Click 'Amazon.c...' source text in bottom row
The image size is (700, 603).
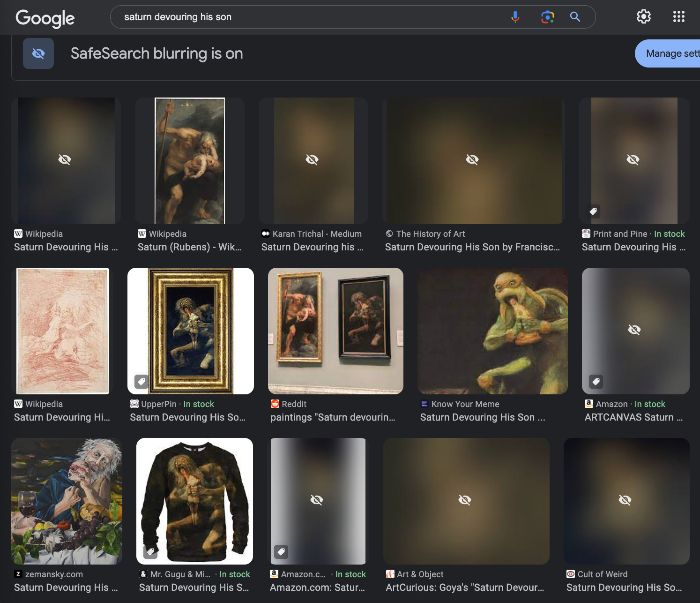pyautogui.click(x=303, y=574)
